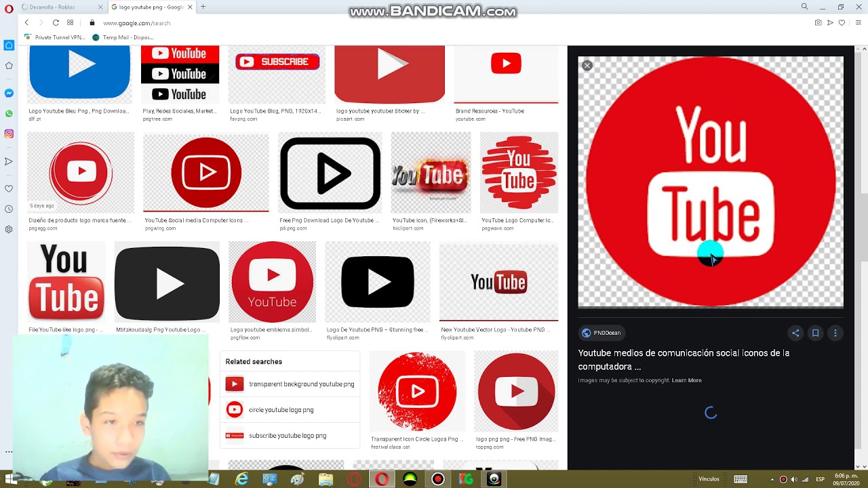Click the My Flow send icon in address bar

click(830, 22)
